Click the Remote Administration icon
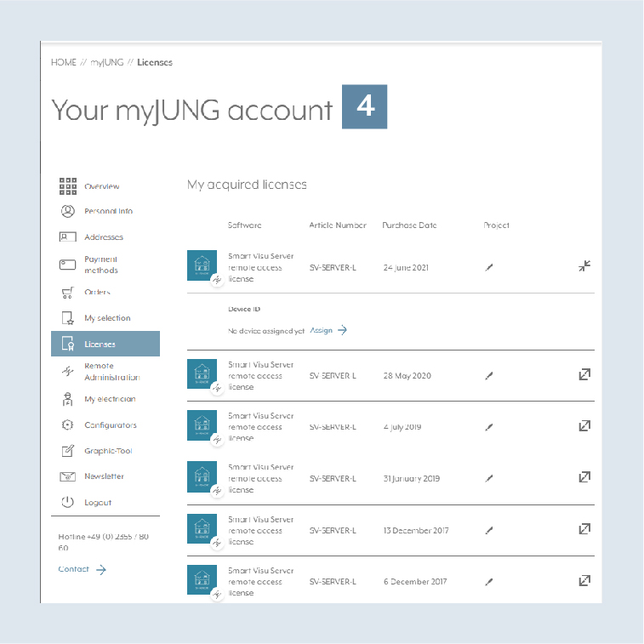Screen dimensions: 644x644 coord(68,371)
